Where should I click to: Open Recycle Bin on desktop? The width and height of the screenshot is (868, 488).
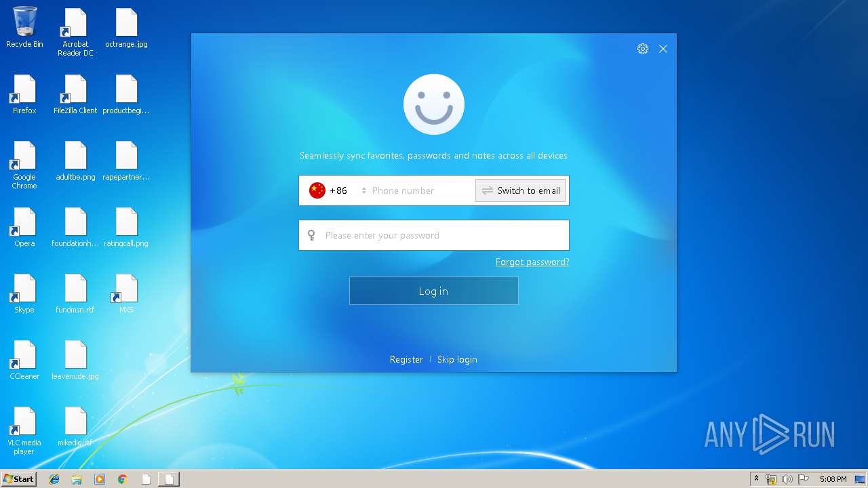[24, 27]
